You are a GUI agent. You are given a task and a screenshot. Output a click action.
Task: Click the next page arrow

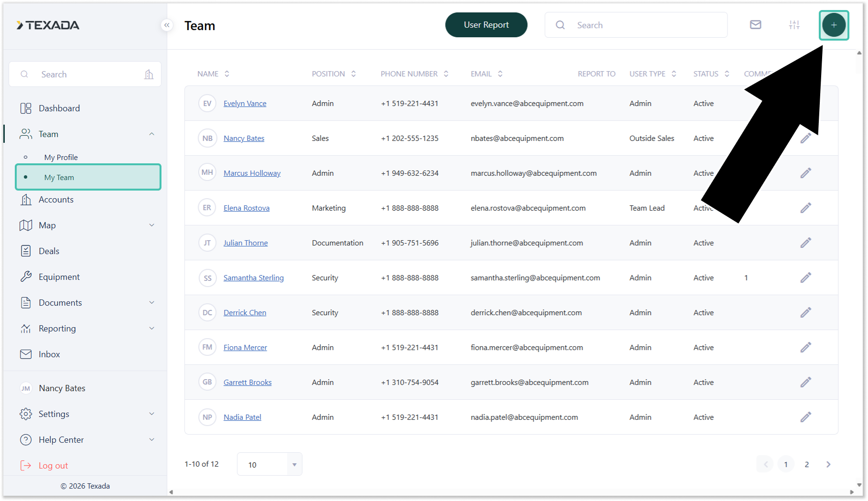tap(828, 464)
